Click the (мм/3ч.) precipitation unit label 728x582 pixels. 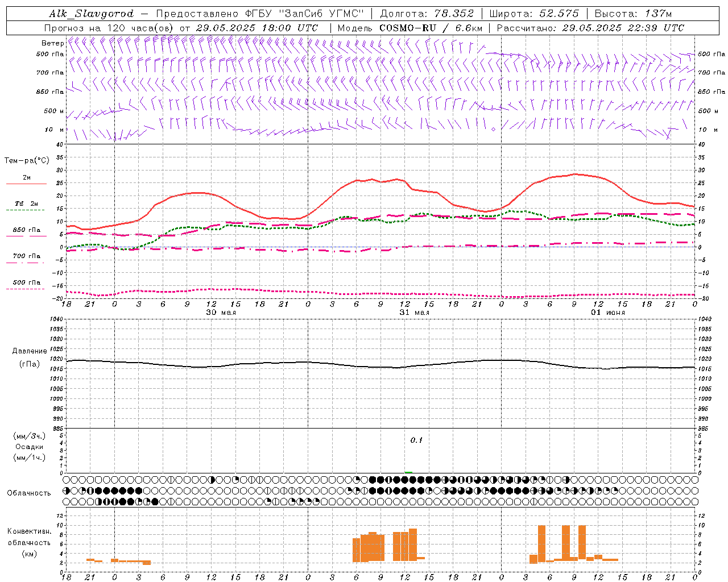coord(30,436)
